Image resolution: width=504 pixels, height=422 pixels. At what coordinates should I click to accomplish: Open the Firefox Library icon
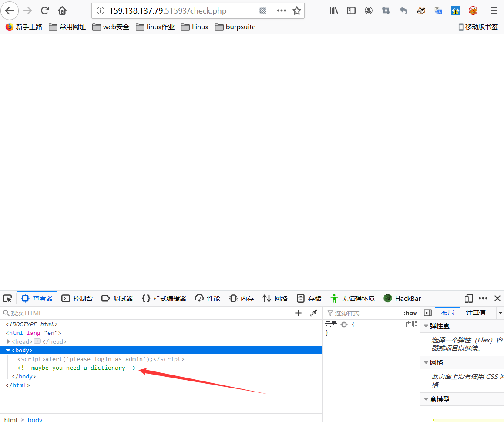coord(333,10)
